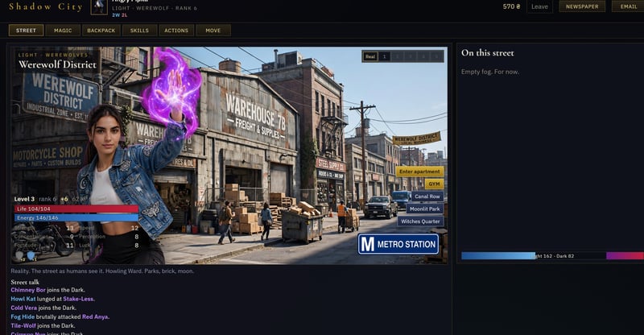Click the grey shield buff icon
Screen dimensions: 644x335
pyautogui.click(x=19, y=255)
